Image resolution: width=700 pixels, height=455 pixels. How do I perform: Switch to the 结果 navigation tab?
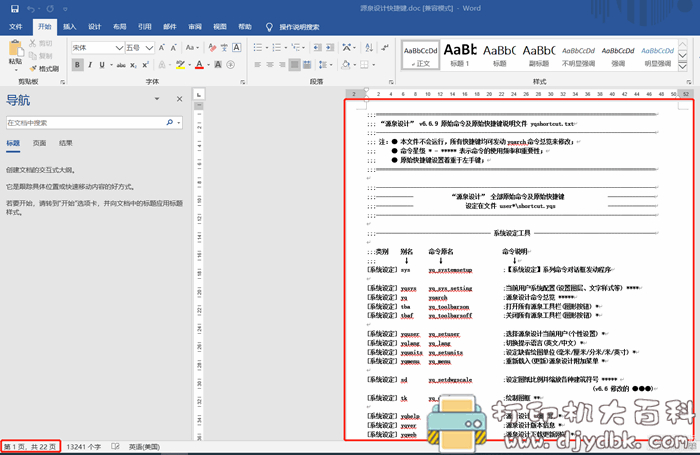[66, 143]
